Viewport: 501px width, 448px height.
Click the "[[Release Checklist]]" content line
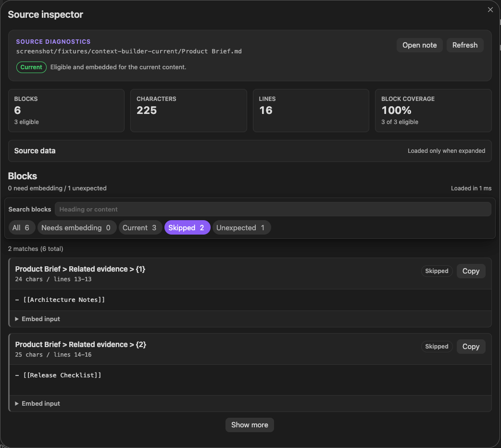click(58, 375)
